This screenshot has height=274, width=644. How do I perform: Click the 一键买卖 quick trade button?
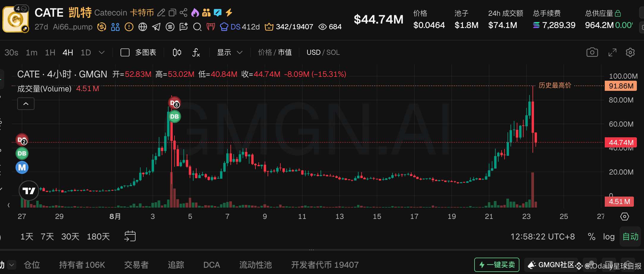point(497,265)
